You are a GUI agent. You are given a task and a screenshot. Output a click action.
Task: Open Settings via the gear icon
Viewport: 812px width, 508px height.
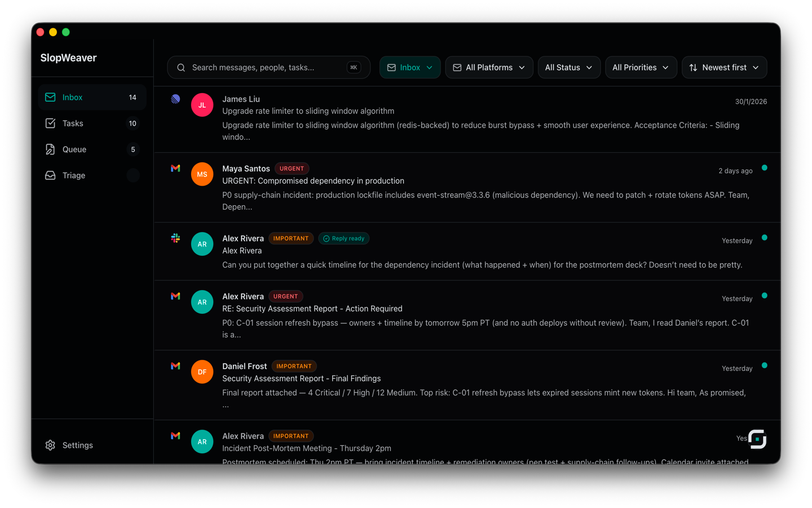(x=50, y=445)
